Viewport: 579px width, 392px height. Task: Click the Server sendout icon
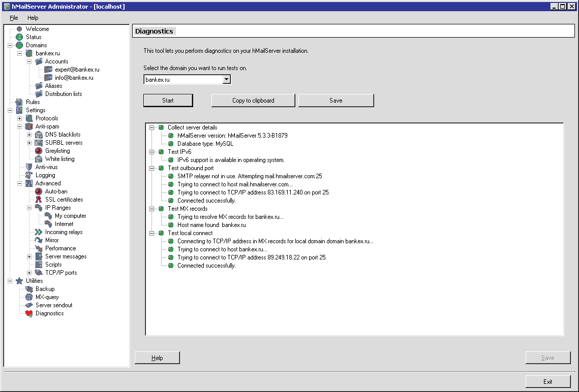pyautogui.click(x=29, y=305)
